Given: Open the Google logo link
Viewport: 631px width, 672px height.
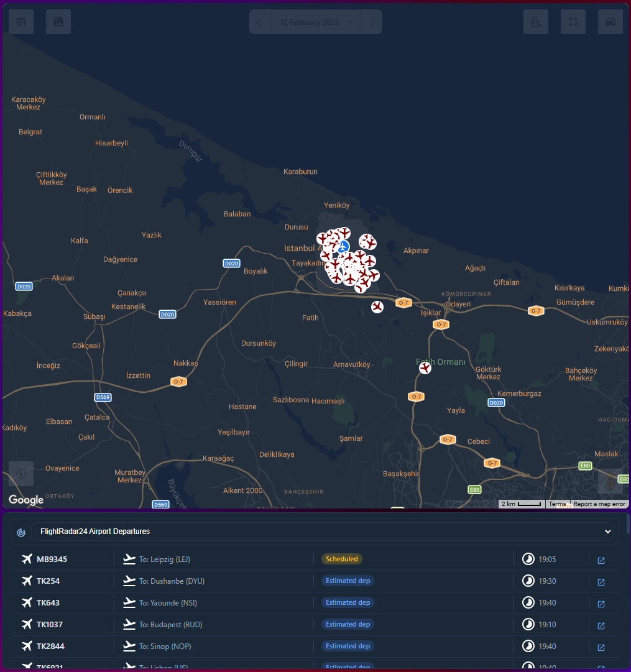Looking at the screenshot, I should pos(26,500).
